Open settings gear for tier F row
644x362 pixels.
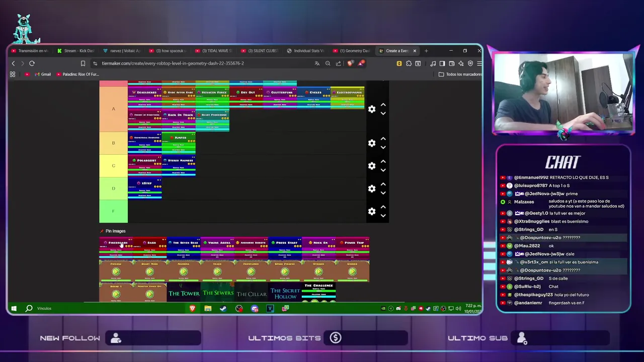tap(372, 211)
